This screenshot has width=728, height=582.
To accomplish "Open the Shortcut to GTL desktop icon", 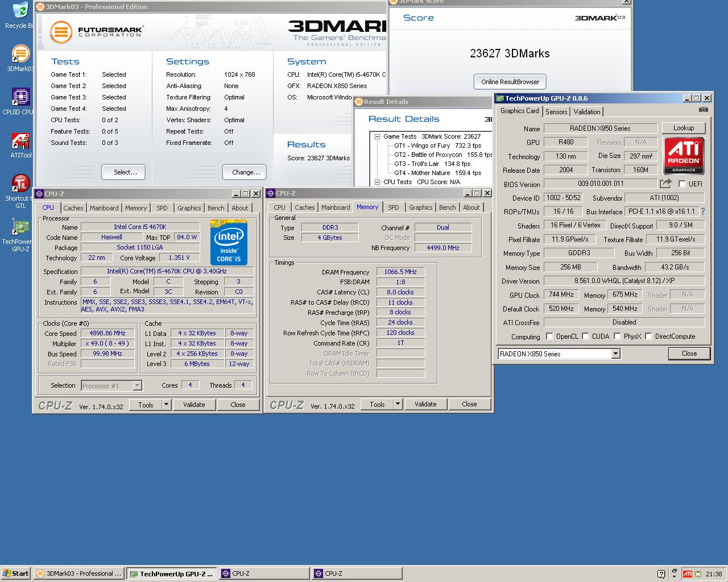I will point(20,184).
